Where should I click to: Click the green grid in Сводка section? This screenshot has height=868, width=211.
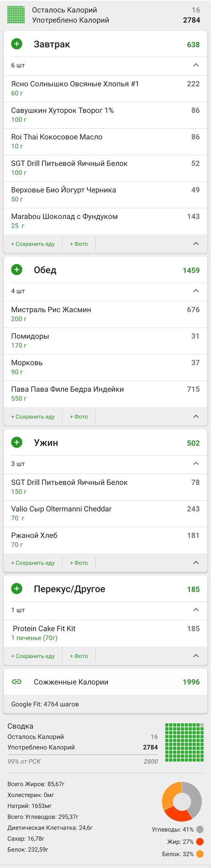coord(184,742)
